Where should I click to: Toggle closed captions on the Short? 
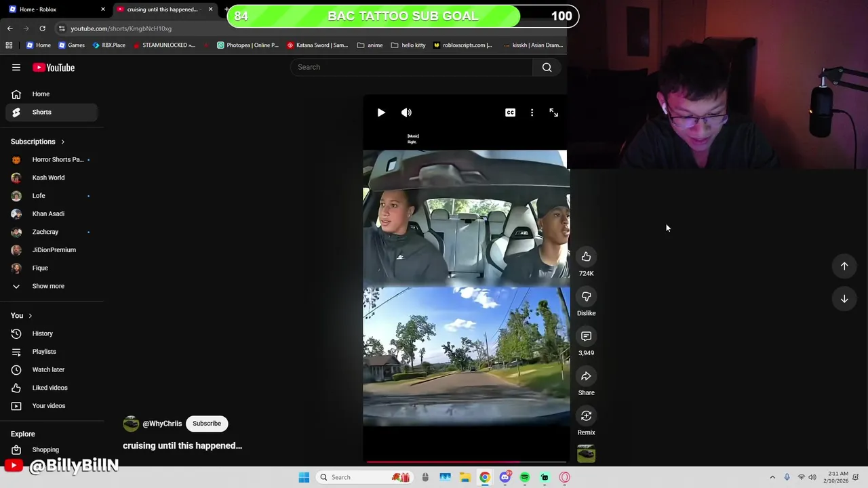pos(510,113)
